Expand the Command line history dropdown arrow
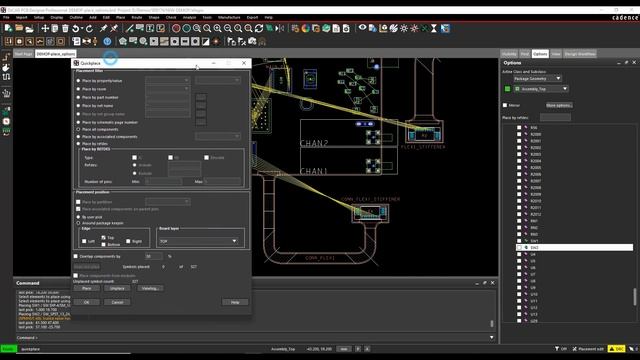The width and height of the screenshot is (640, 360). [491, 337]
